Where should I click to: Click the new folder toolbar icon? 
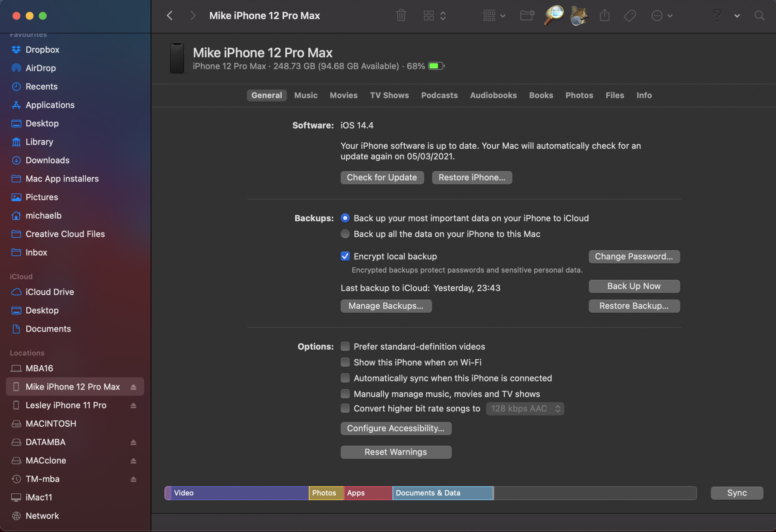coord(527,16)
